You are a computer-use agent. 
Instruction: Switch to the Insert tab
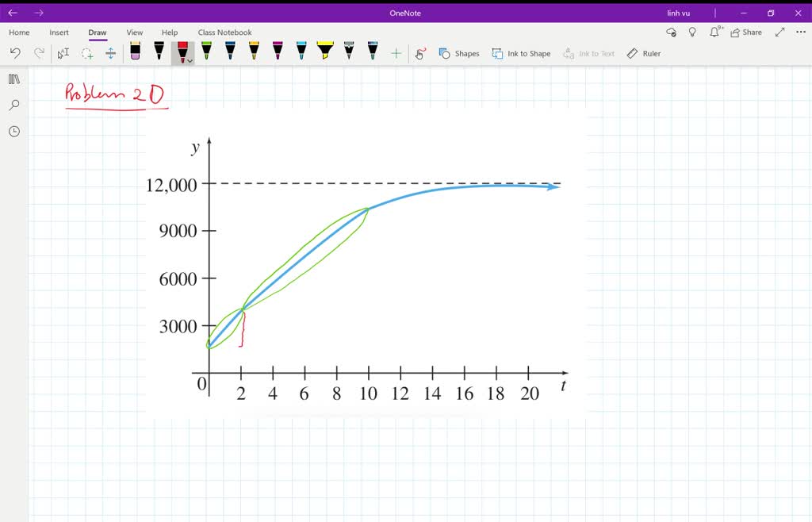pyautogui.click(x=59, y=33)
